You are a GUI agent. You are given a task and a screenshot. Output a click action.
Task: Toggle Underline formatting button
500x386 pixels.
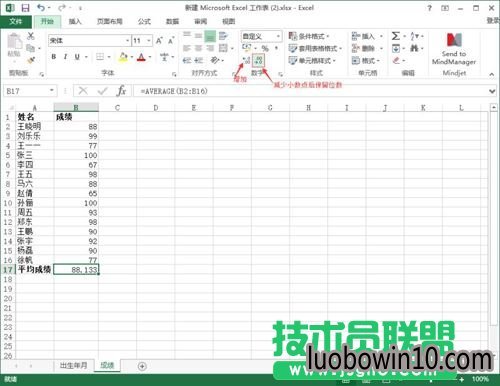[x=77, y=57]
